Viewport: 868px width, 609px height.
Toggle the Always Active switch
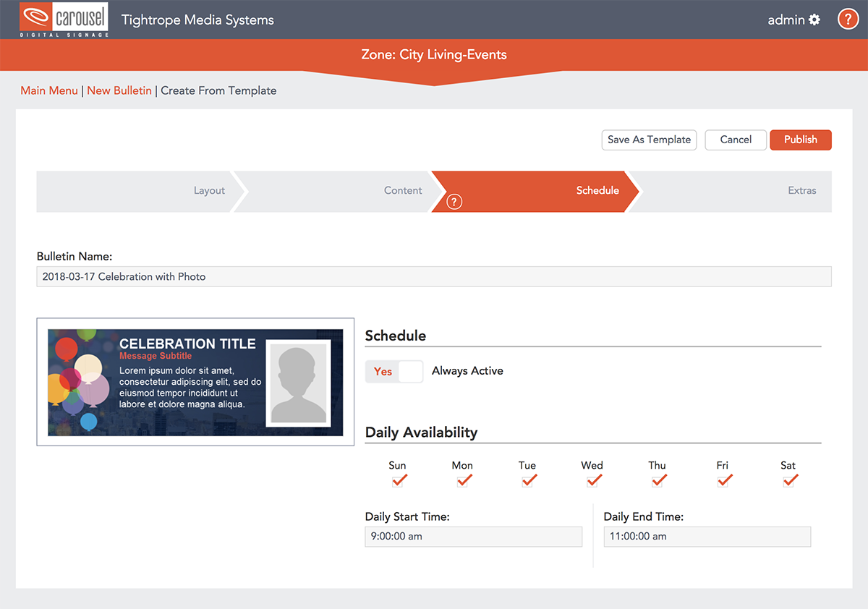click(x=394, y=371)
